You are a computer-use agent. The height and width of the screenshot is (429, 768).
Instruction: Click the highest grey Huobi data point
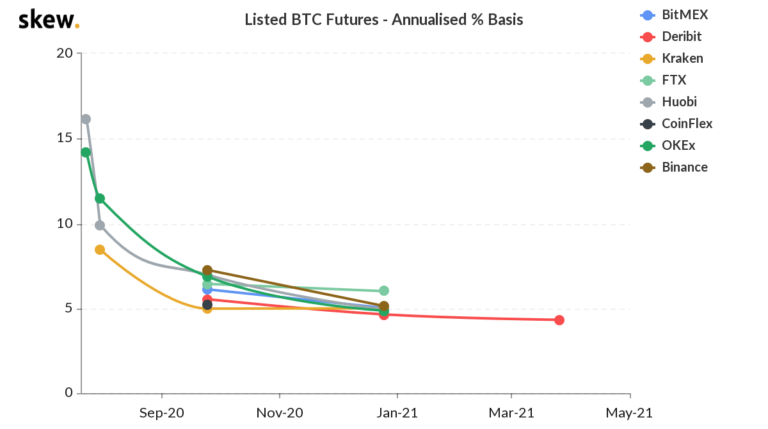(86, 119)
